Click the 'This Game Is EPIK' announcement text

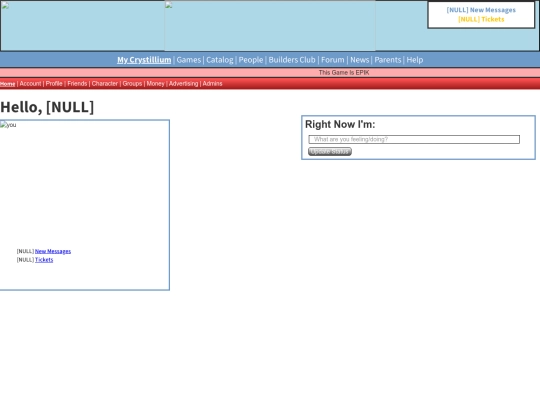coord(344,73)
